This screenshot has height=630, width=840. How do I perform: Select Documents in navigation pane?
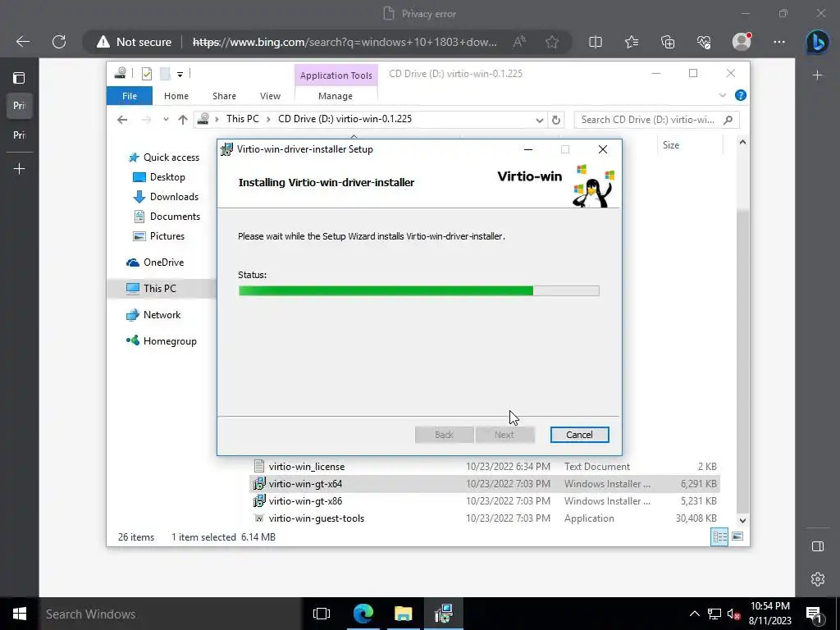point(167,217)
